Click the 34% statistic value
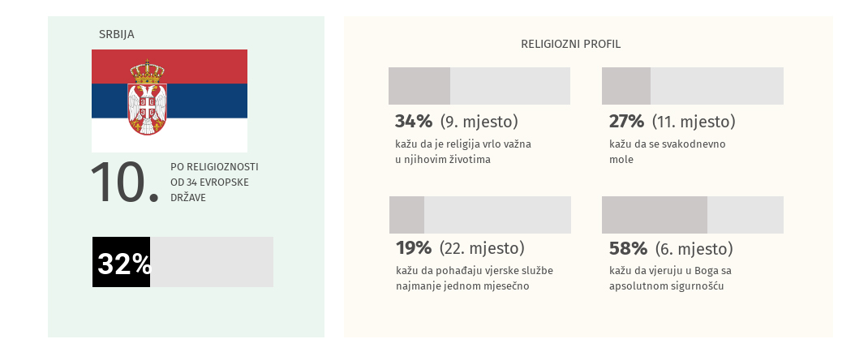 414,122
